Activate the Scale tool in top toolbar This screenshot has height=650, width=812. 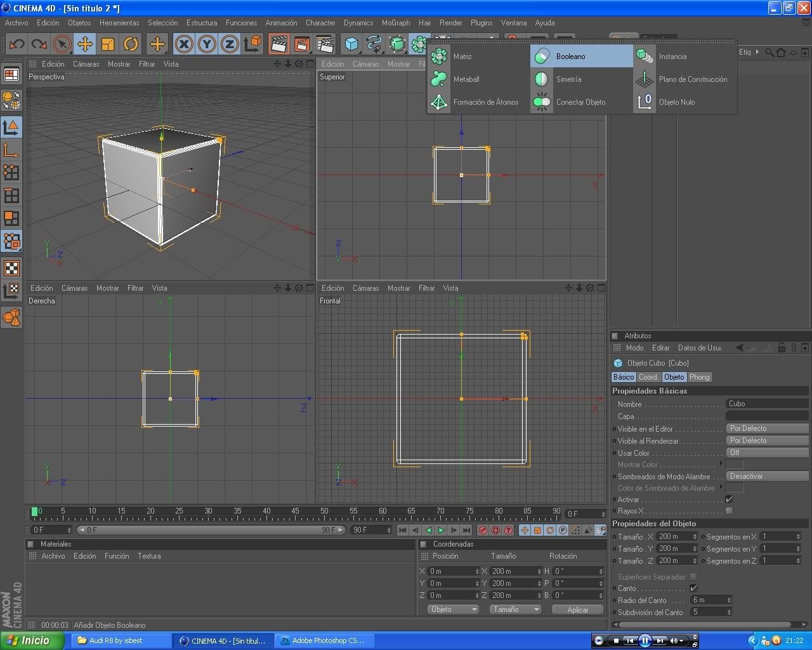click(x=108, y=44)
